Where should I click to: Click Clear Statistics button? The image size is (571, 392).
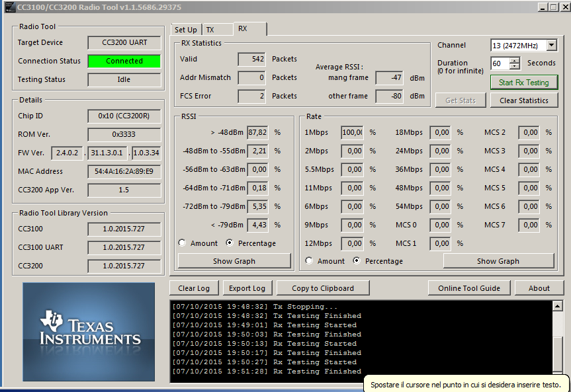click(523, 100)
